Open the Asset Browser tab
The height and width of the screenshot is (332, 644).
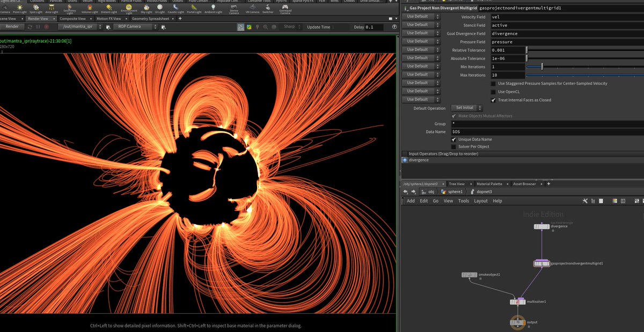tap(524, 184)
